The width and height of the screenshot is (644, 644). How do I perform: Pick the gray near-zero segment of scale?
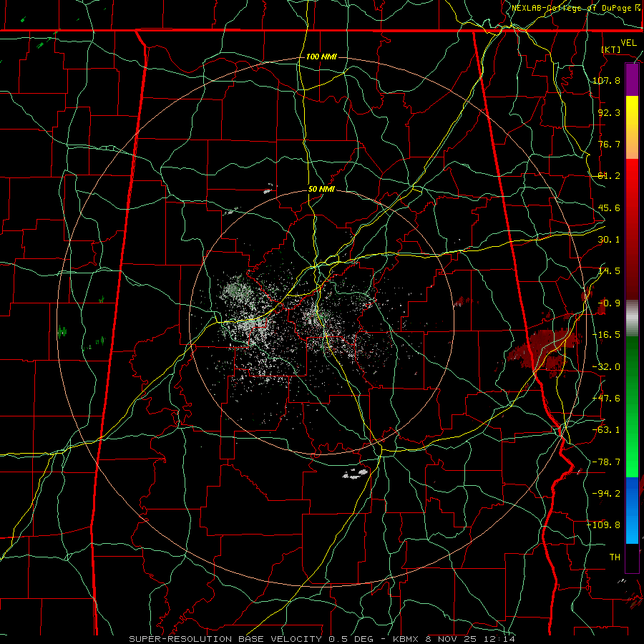point(632,318)
